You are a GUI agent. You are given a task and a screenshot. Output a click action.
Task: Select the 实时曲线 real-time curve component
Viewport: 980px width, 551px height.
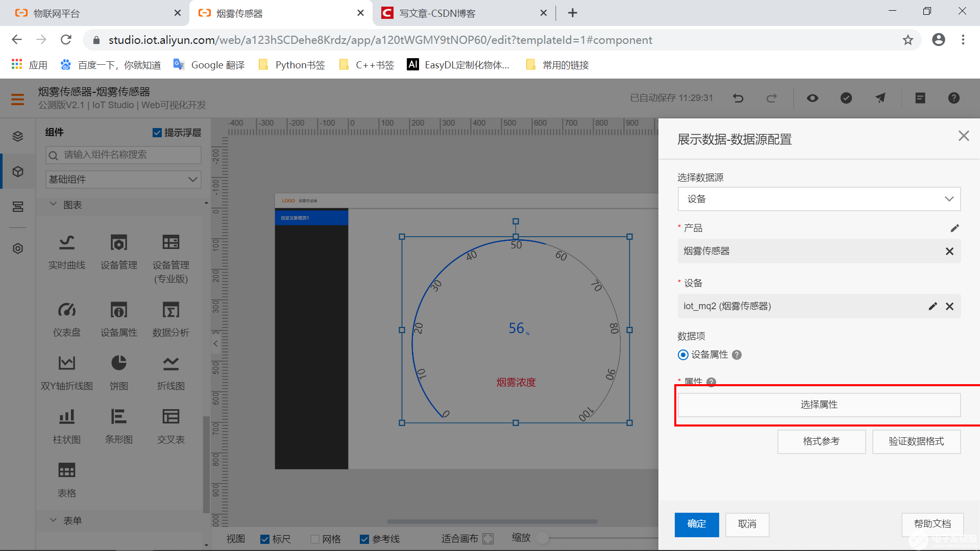66,250
